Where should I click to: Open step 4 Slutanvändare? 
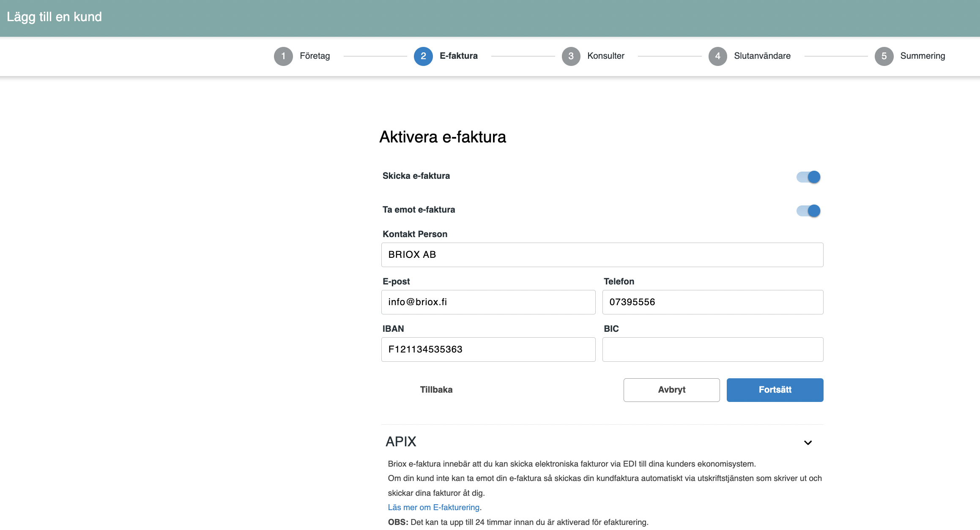(750, 56)
